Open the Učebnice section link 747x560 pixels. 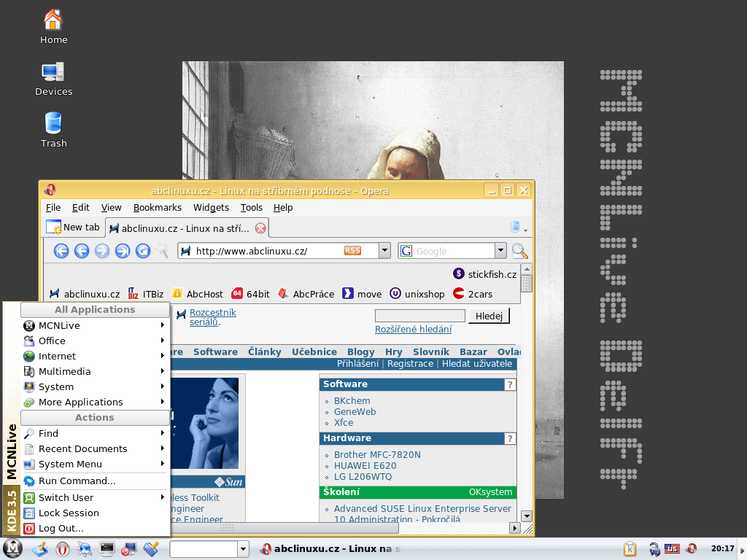pos(314,352)
